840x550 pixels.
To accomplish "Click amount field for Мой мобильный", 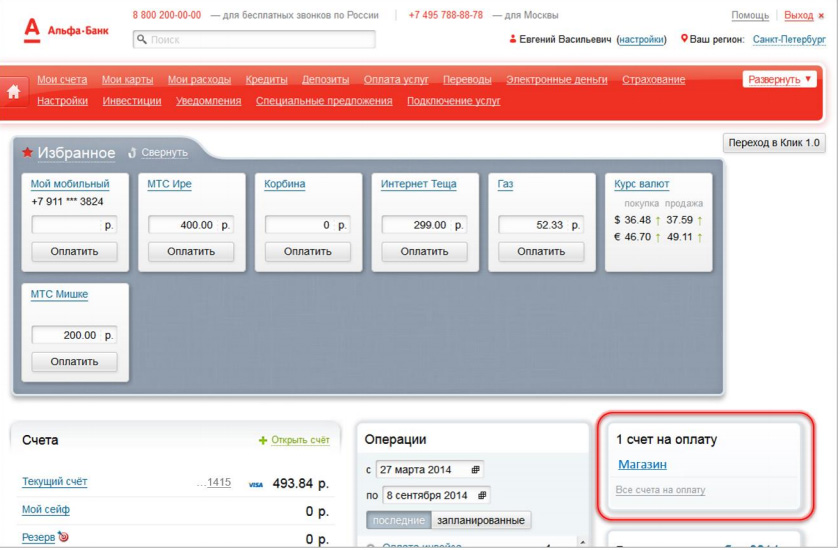I will click(x=74, y=225).
